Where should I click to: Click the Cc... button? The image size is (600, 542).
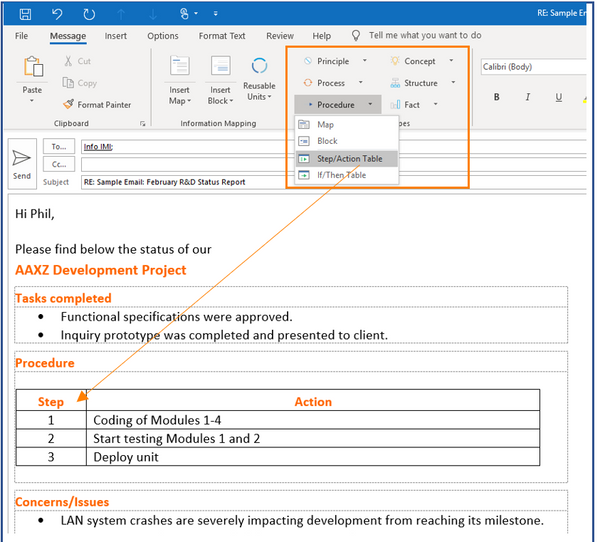59,164
